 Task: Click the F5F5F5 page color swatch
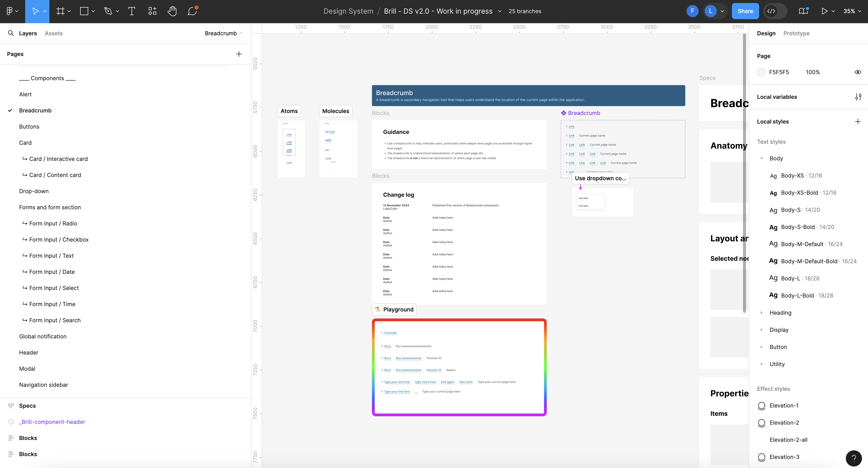(761, 72)
